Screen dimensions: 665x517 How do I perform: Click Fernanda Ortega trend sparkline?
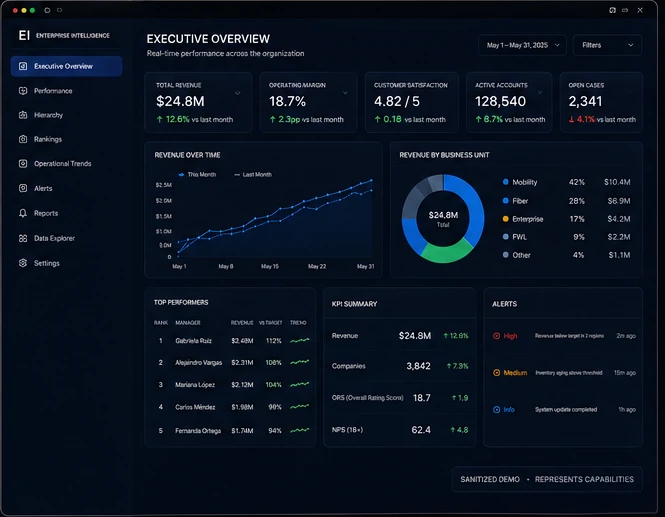click(x=300, y=430)
